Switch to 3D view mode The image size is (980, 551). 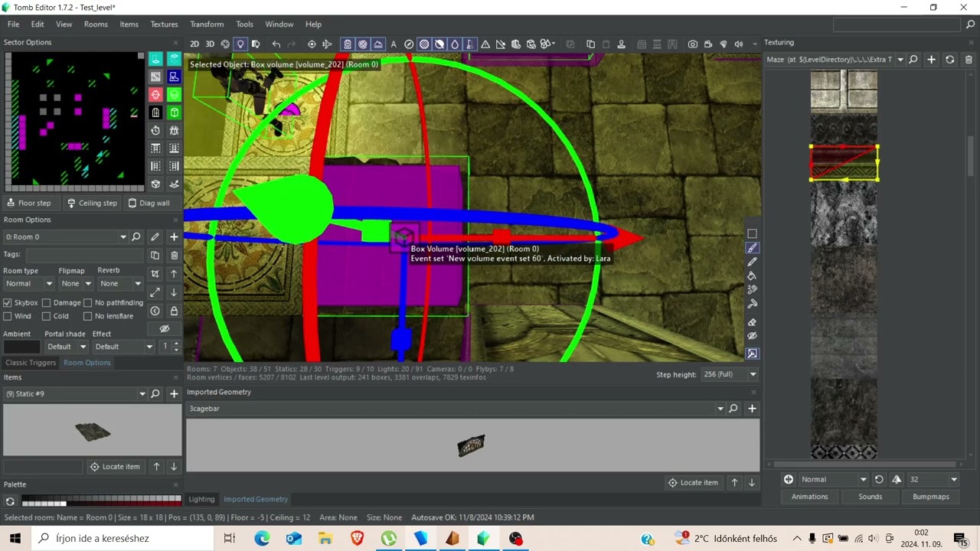coord(210,44)
